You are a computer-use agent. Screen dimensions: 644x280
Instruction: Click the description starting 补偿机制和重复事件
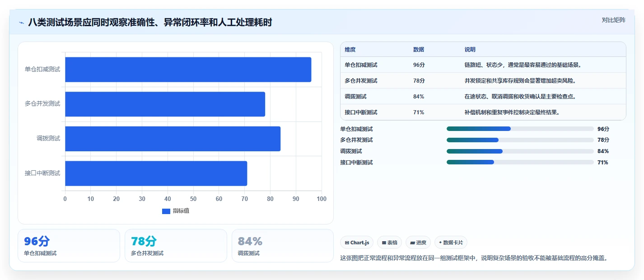point(512,112)
